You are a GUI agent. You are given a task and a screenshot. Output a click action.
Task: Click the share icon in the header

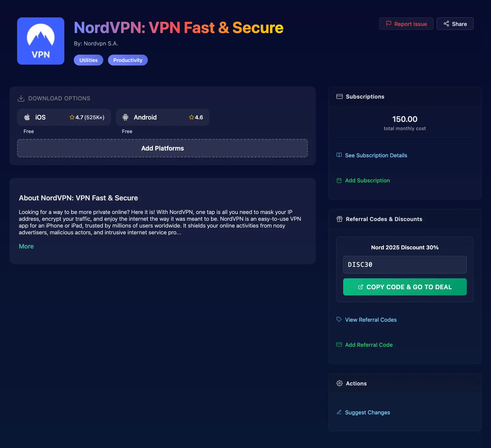[446, 24]
